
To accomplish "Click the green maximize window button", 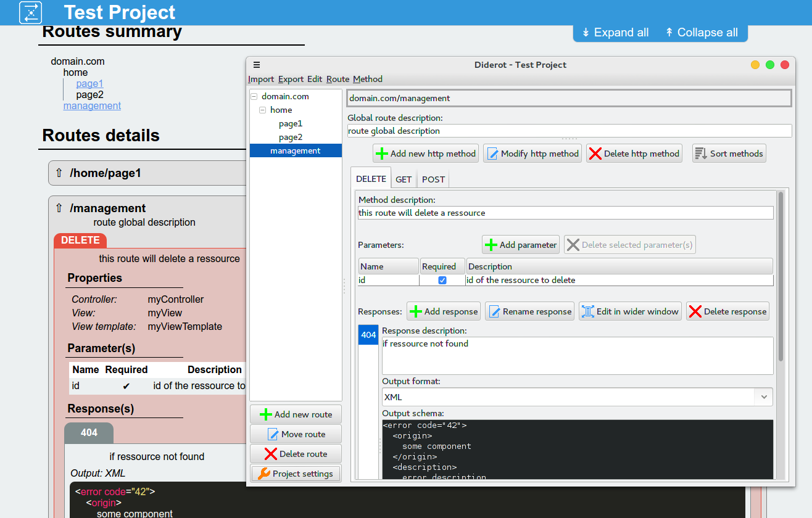I will click(x=769, y=65).
